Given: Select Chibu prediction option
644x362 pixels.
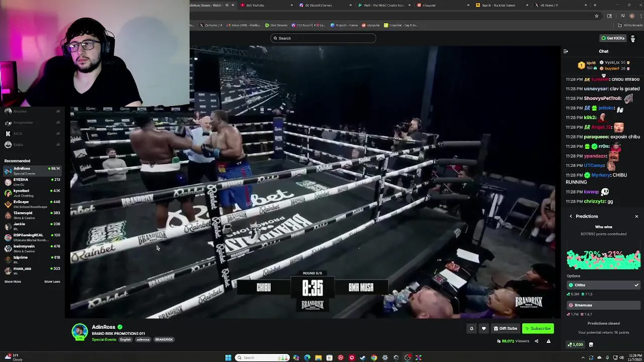Looking at the screenshot, I should click(603, 285).
